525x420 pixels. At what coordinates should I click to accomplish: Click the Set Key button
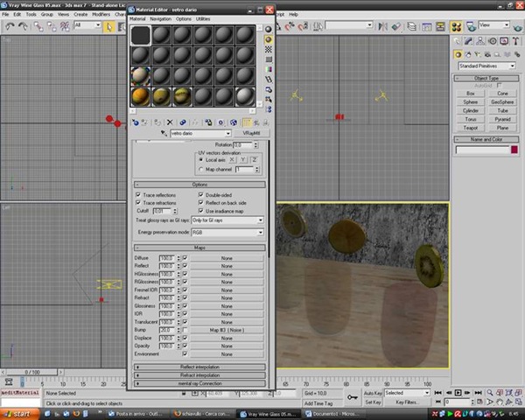click(373, 402)
